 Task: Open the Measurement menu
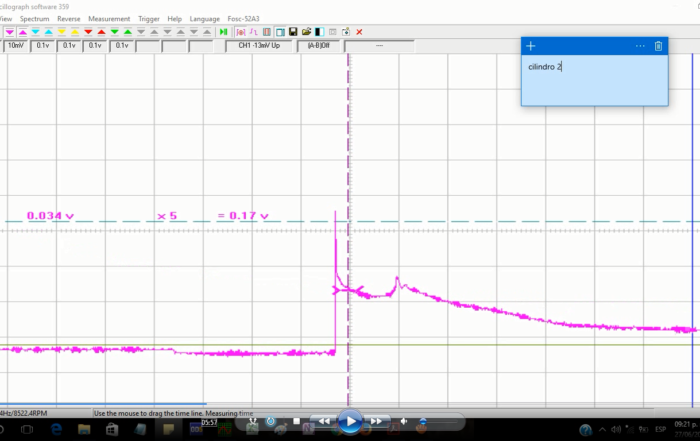point(109,19)
